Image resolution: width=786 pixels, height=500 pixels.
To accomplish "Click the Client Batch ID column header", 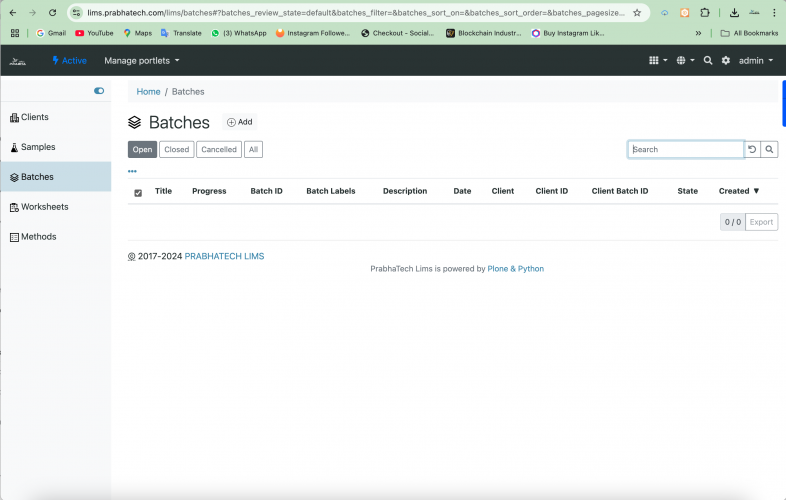I will click(620, 191).
